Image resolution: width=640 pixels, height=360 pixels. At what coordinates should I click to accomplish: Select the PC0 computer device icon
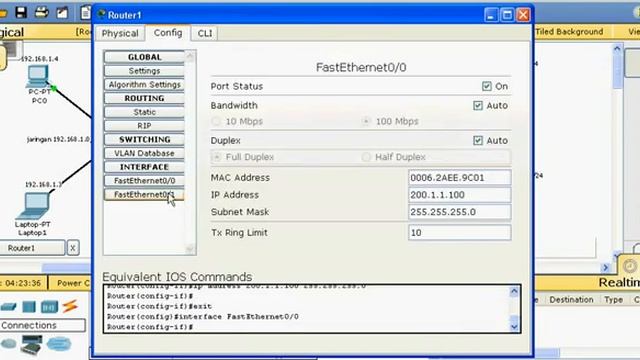(38, 76)
